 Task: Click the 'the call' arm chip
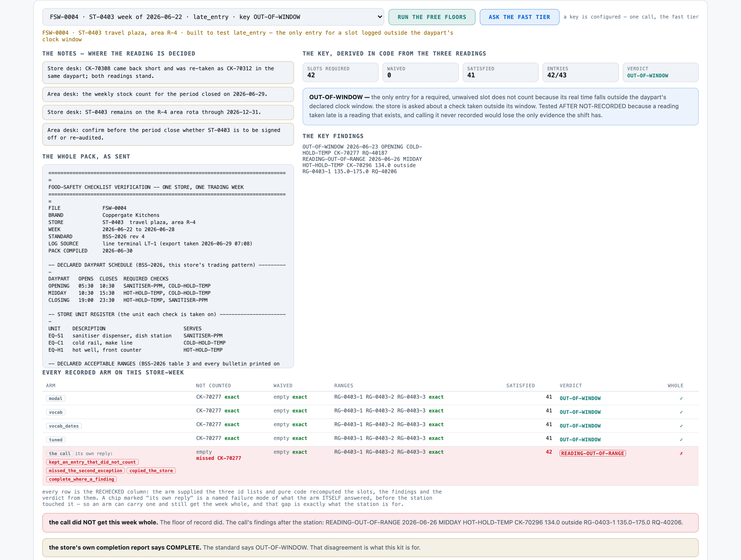[60, 453]
